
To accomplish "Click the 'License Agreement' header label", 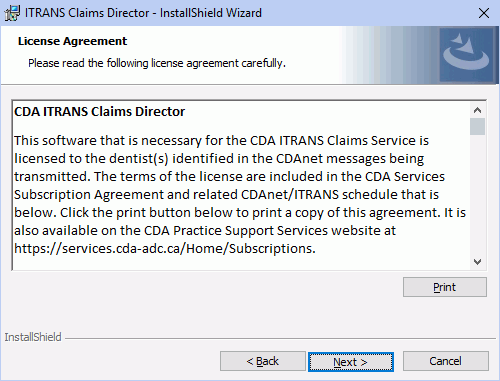I will pos(72,41).
